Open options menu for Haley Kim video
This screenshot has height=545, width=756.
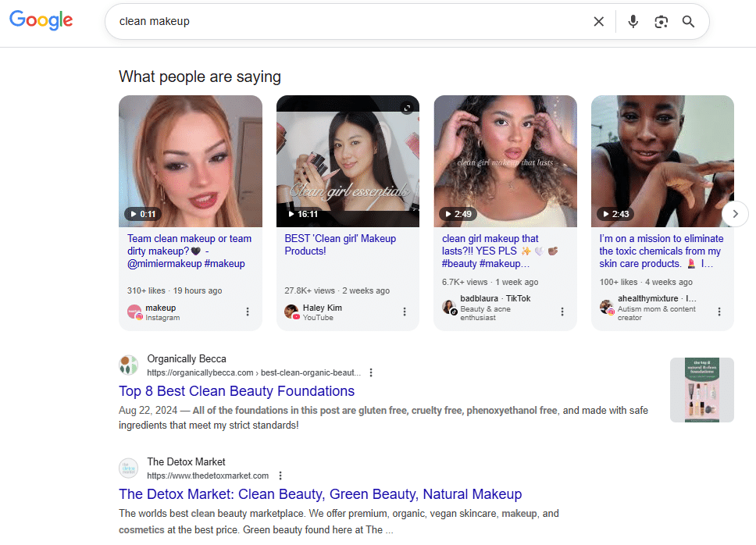pyautogui.click(x=405, y=312)
